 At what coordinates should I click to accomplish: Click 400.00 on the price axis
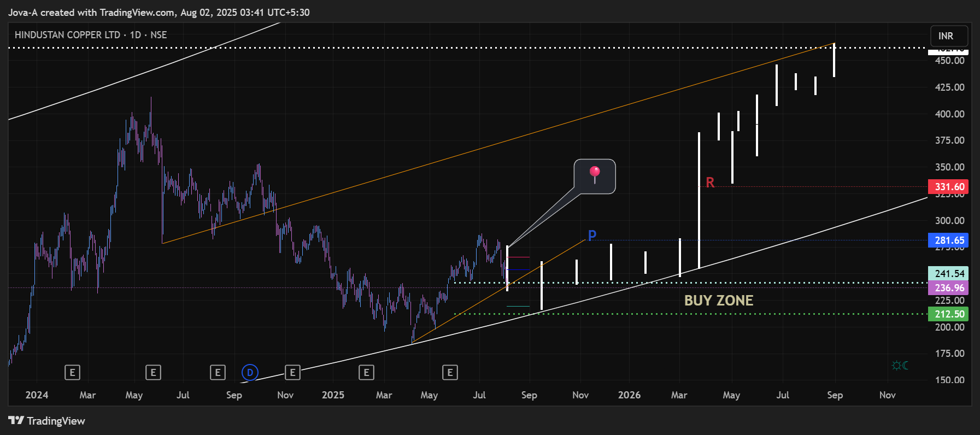click(x=950, y=114)
